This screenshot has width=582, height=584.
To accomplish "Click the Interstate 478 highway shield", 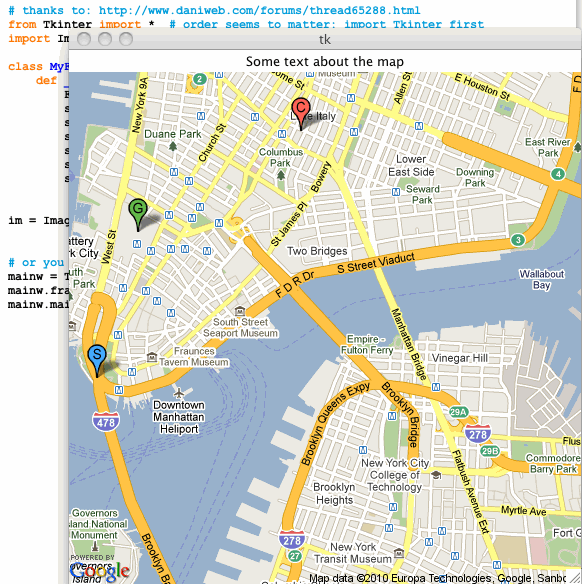I will pyautogui.click(x=106, y=421).
